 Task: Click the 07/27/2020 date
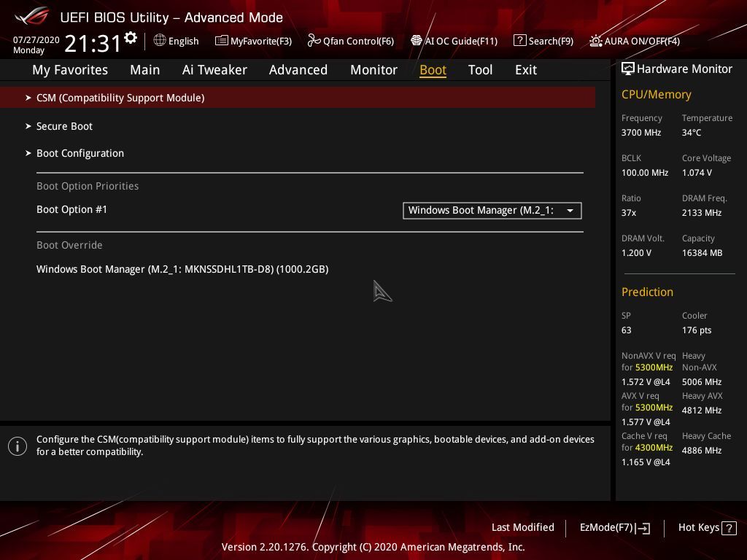tap(36, 40)
